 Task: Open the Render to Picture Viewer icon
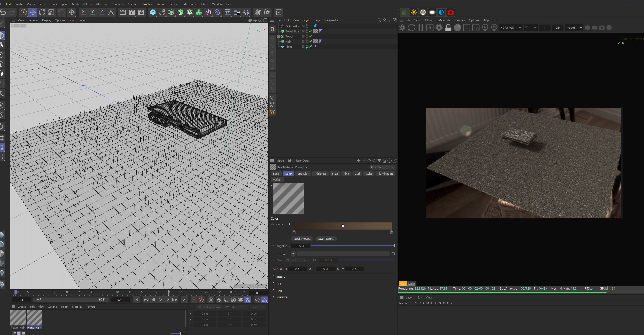click(x=132, y=12)
